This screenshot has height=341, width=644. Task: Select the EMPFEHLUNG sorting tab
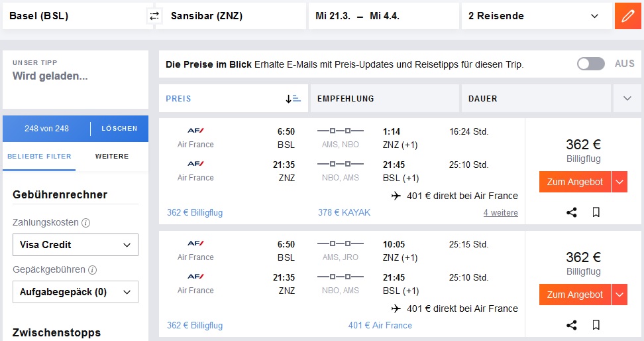(x=385, y=98)
